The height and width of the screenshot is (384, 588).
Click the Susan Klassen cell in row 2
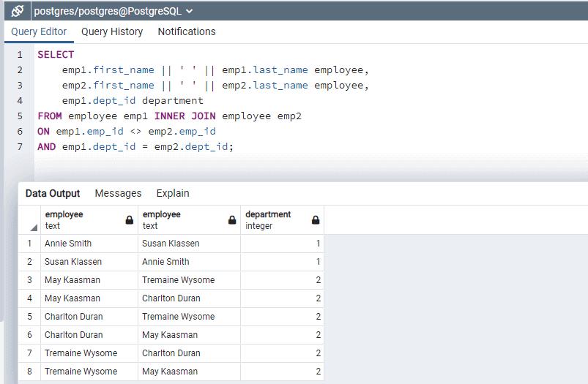click(x=73, y=262)
